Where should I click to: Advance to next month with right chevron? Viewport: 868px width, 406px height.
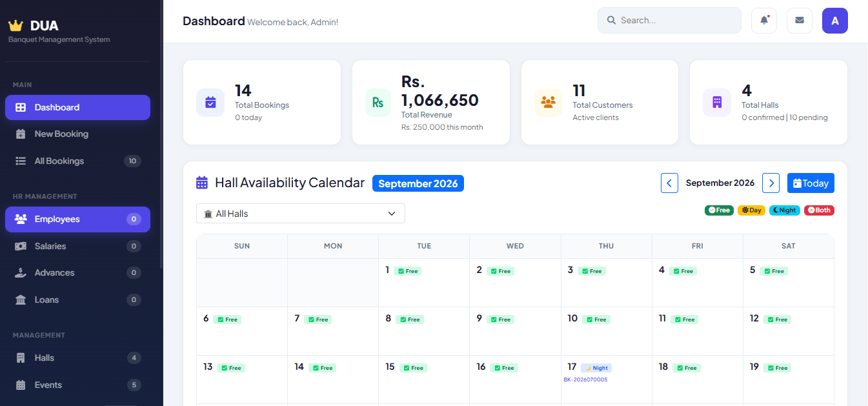tap(771, 183)
